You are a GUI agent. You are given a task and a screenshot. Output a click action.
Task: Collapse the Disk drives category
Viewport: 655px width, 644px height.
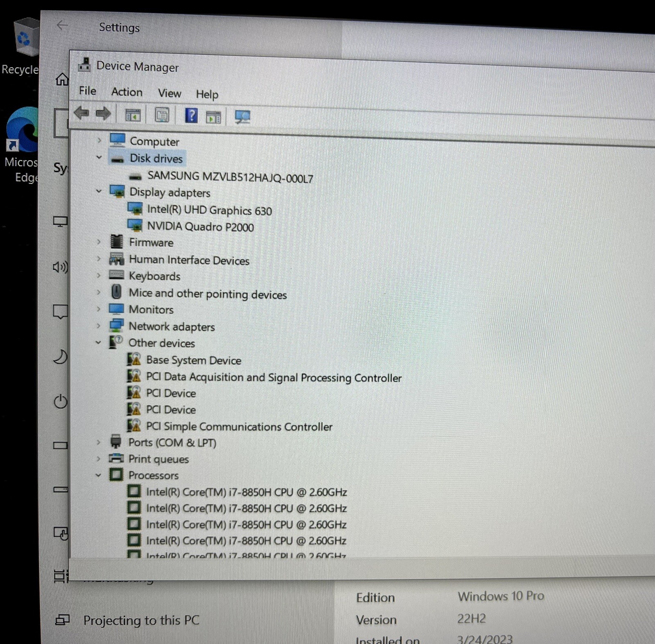coord(99,157)
